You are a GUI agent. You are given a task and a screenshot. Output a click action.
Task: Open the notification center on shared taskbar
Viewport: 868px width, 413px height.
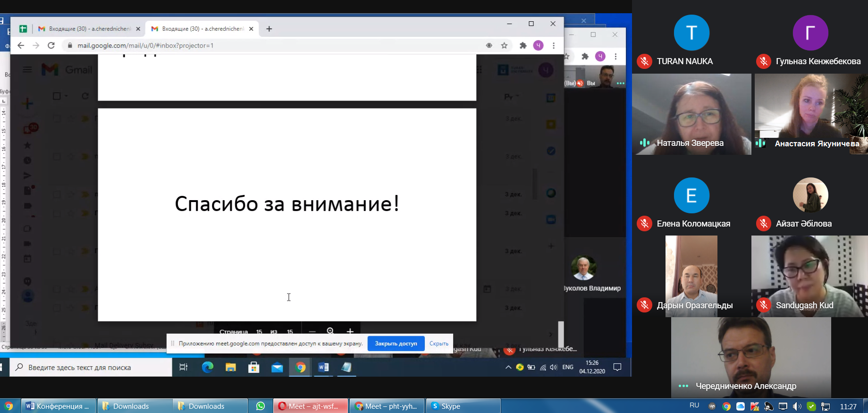coord(617,367)
